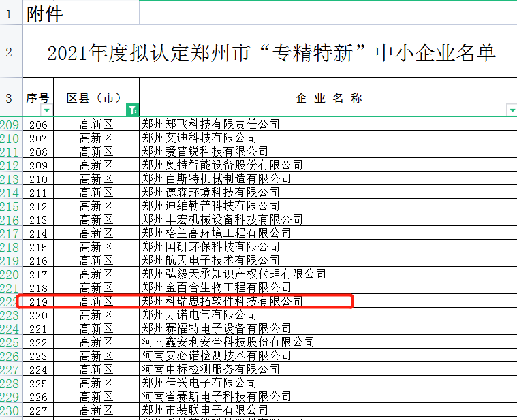Click cell 郑州百斯特机械制造有限公司
Viewport: 517px width, 420px height.
(328, 178)
